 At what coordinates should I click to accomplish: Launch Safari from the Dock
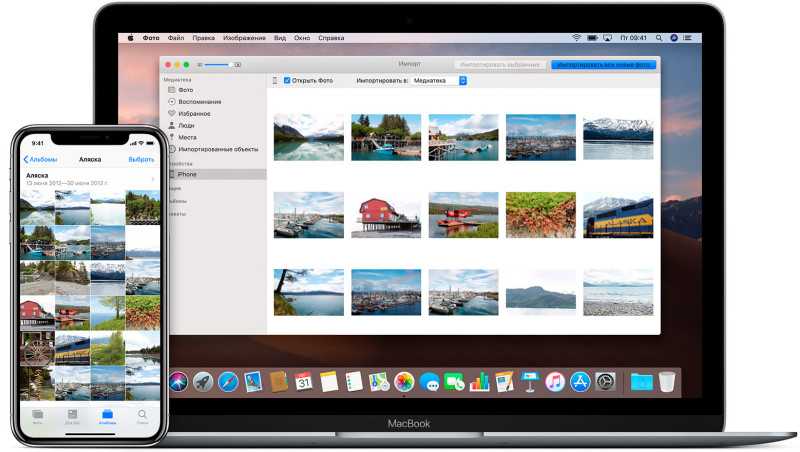coord(228,382)
